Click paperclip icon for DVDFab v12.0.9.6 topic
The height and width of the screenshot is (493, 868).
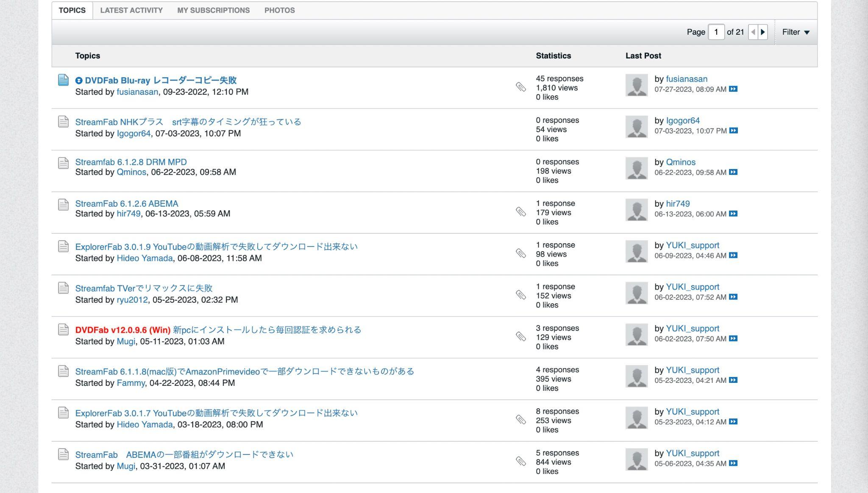[521, 336]
